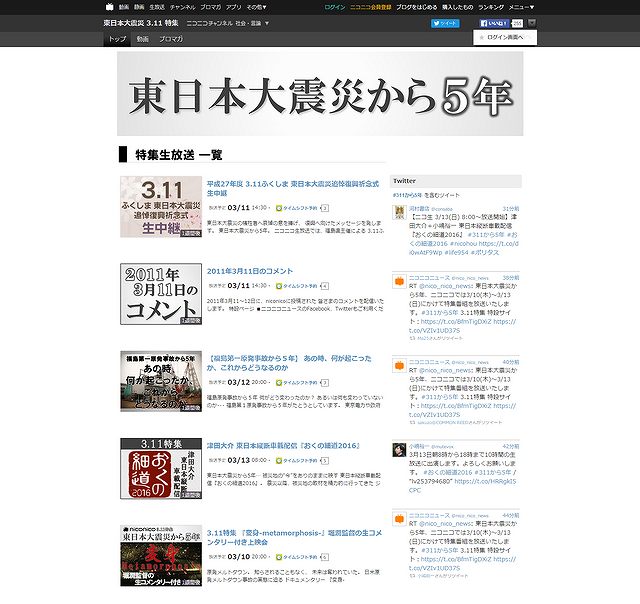The image size is (640, 604).
Task: Select the トップ tab
Action: [x=117, y=39]
